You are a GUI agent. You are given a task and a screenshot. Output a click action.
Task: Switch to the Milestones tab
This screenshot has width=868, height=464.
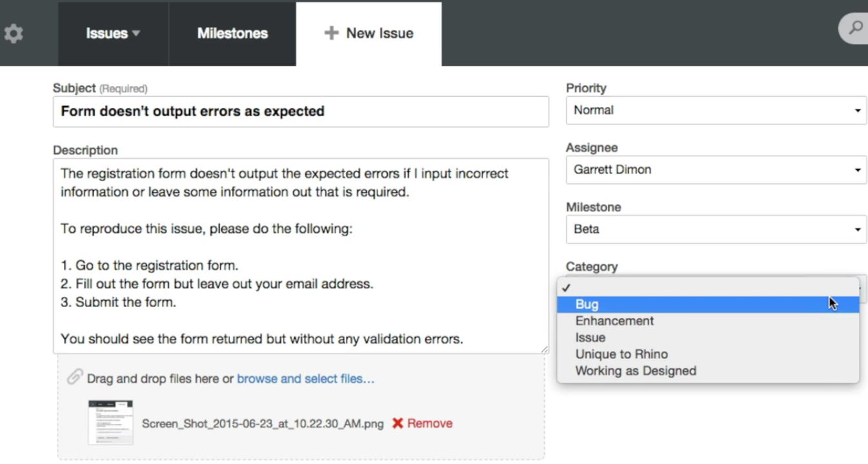click(232, 34)
